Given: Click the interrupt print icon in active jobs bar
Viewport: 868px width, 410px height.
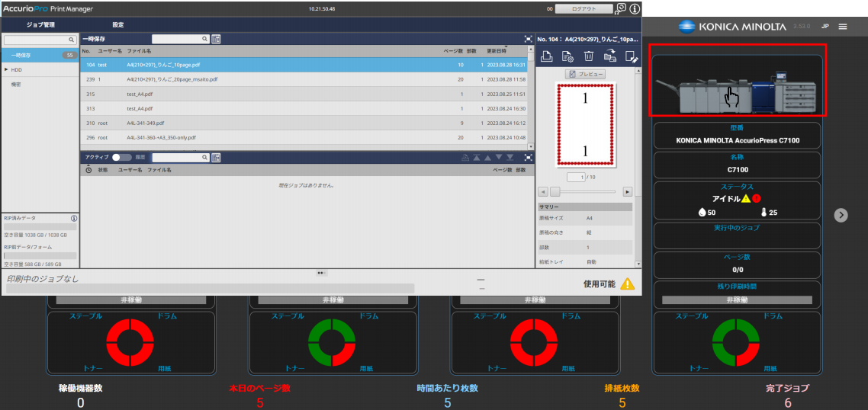Looking at the screenshot, I should pos(465,158).
